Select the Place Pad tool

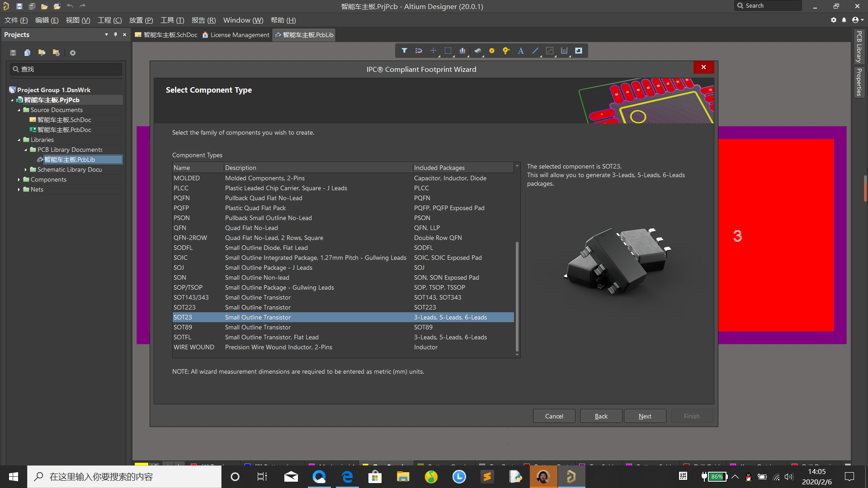491,51
